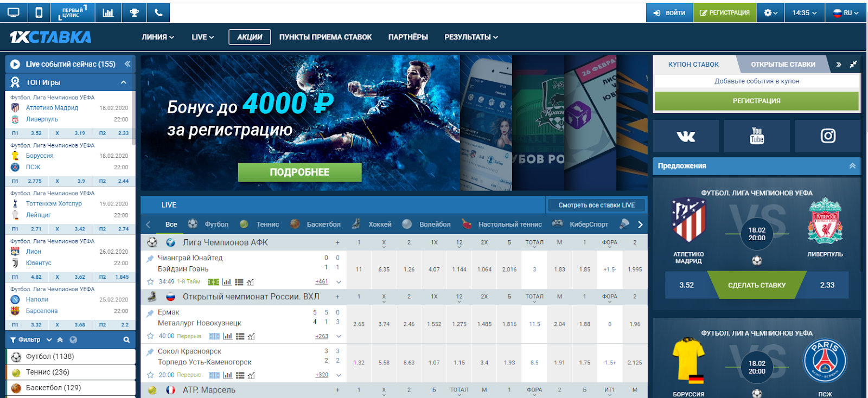Open Теннис (236) in sports list
Screen dimensions: 868x398
[x=71, y=372]
